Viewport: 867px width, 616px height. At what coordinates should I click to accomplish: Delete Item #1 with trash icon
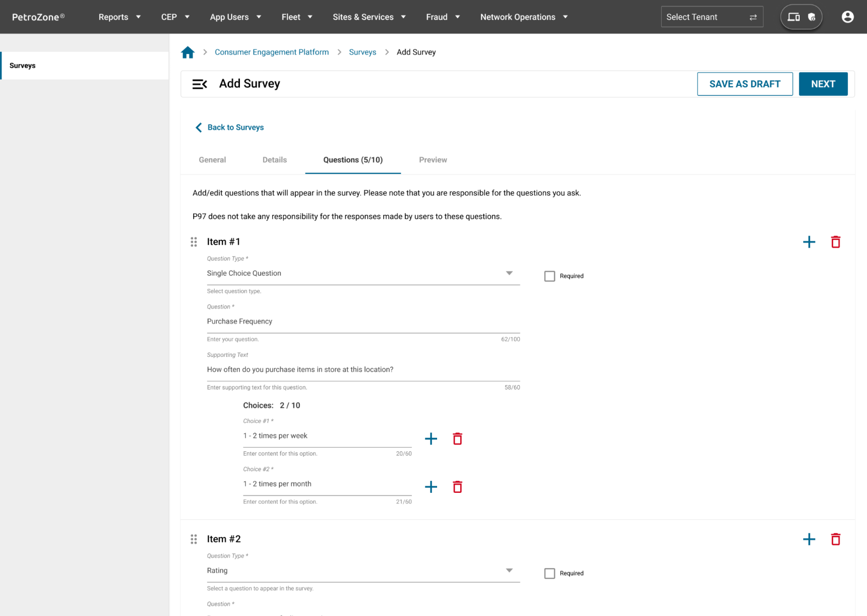pyautogui.click(x=836, y=242)
